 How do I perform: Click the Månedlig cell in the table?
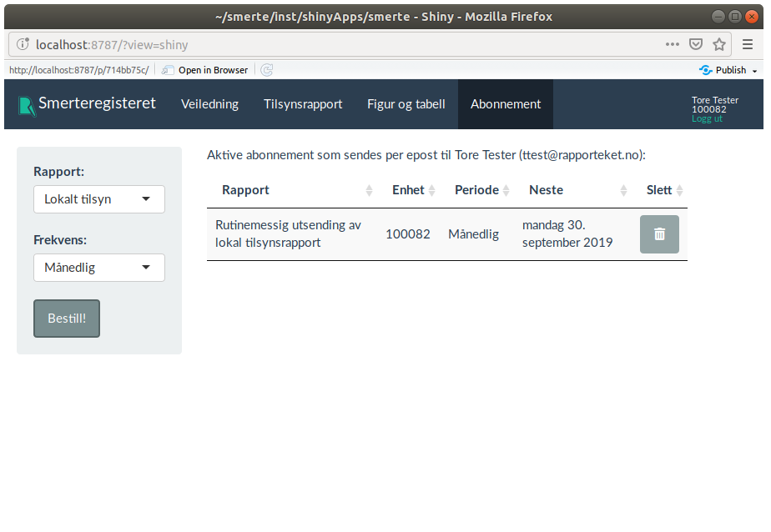[x=473, y=234]
